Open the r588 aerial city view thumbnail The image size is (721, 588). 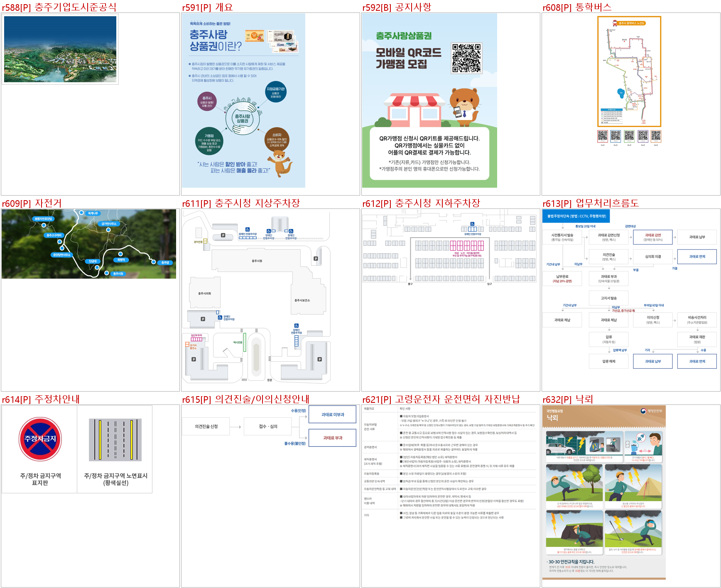[x=60, y=49]
